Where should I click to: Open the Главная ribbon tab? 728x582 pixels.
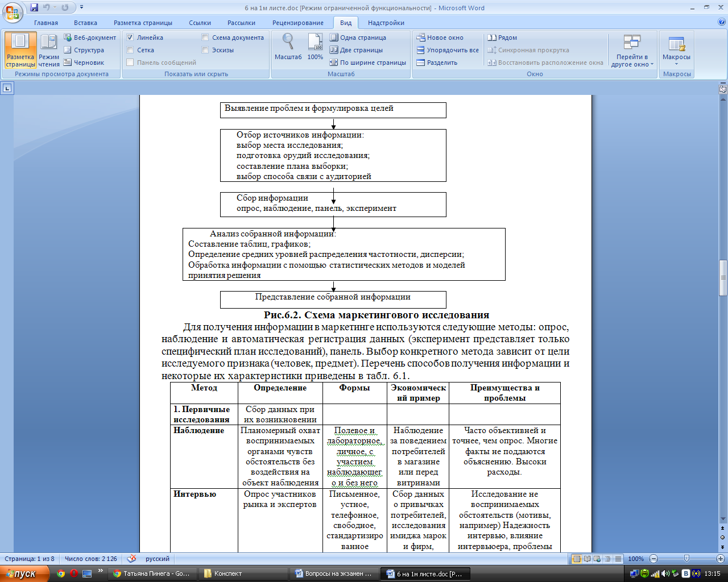[46, 23]
